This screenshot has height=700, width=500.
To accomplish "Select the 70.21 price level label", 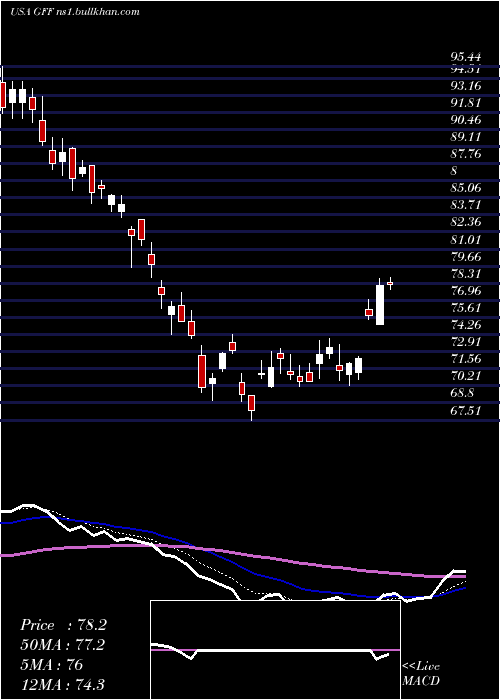I will click(466, 376).
